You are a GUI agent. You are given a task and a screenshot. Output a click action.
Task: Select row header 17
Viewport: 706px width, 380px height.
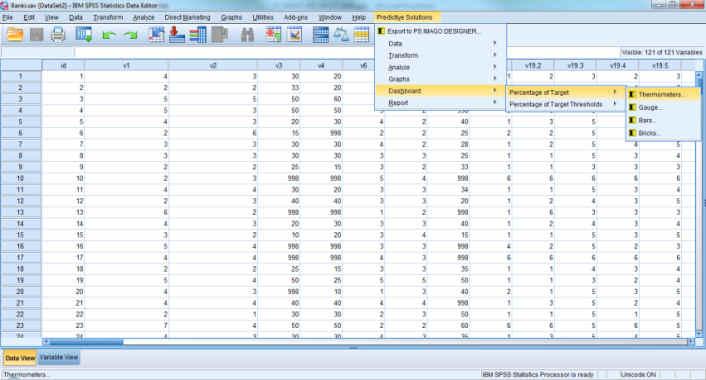(21, 258)
